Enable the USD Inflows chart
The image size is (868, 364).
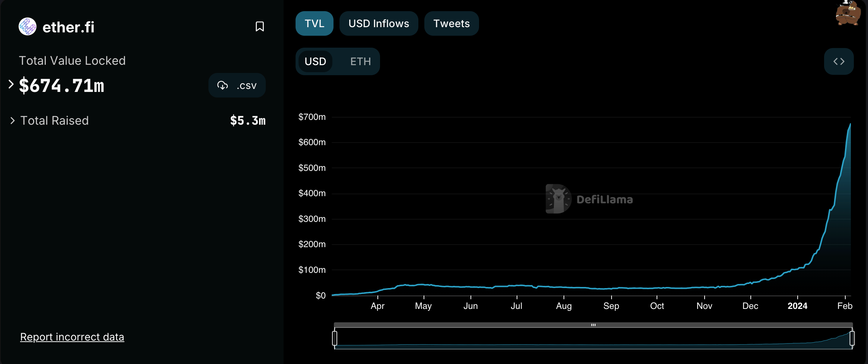pos(379,23)
